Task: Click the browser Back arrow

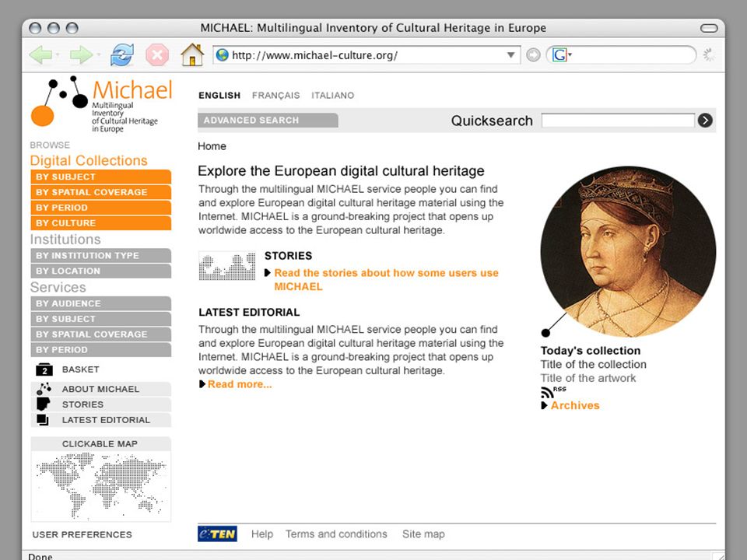Action: point(40,55)
